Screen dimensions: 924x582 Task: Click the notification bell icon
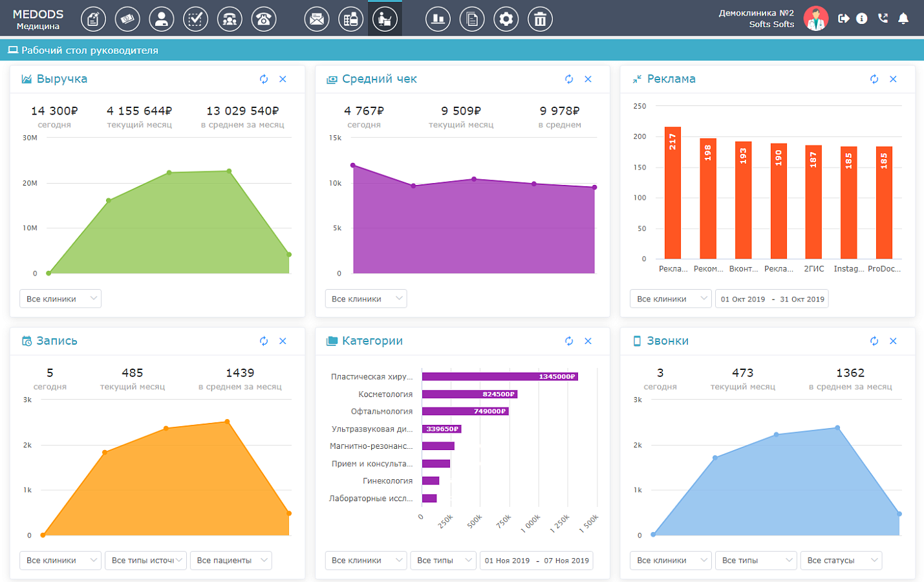[x=903, y=18]
